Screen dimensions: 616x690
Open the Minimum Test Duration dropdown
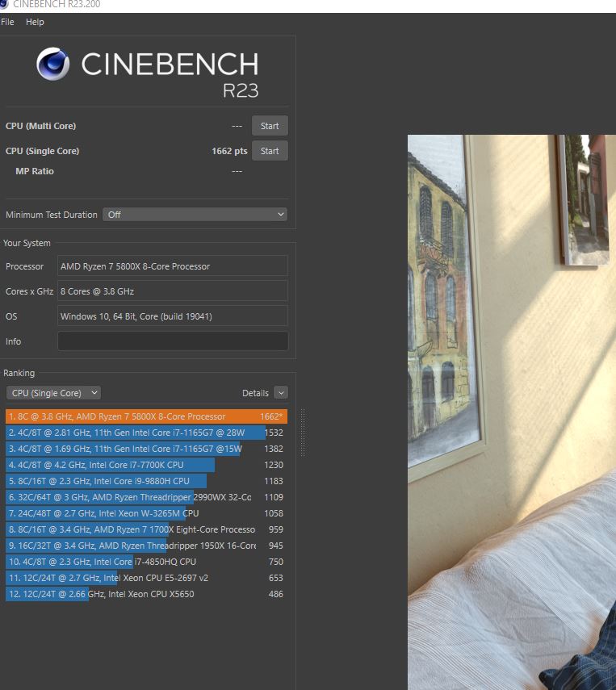(195, 215)
